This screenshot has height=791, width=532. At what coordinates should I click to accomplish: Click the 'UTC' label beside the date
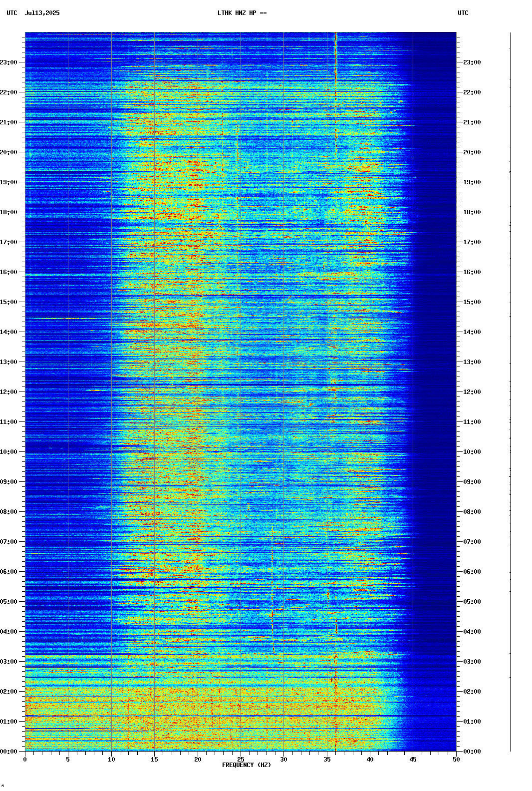tap(12, 13)
